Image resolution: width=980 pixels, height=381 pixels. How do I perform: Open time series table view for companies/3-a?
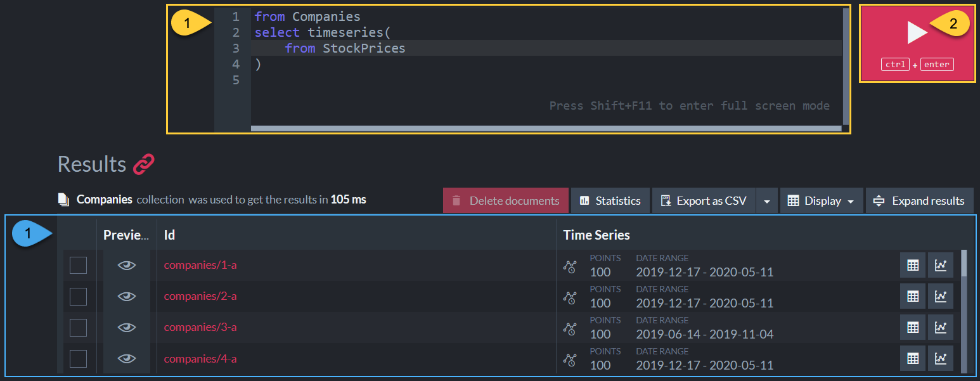click(x=913, y=327)
